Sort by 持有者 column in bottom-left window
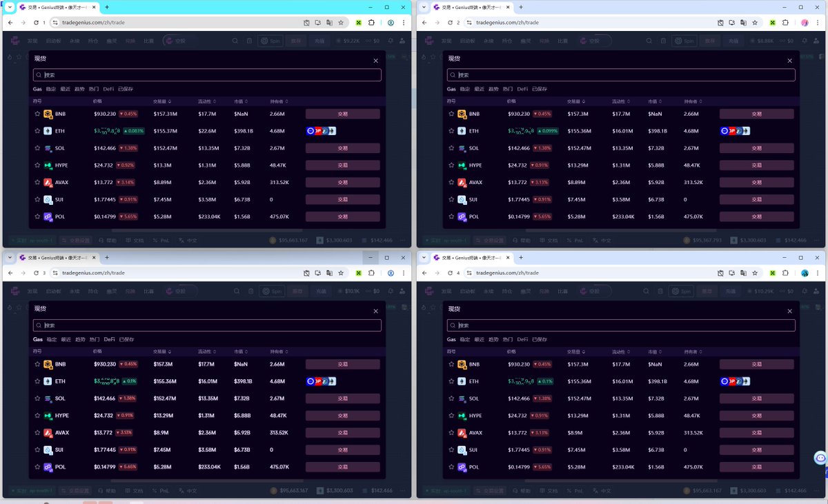The image size is (828, 504). tap(279, 352)
